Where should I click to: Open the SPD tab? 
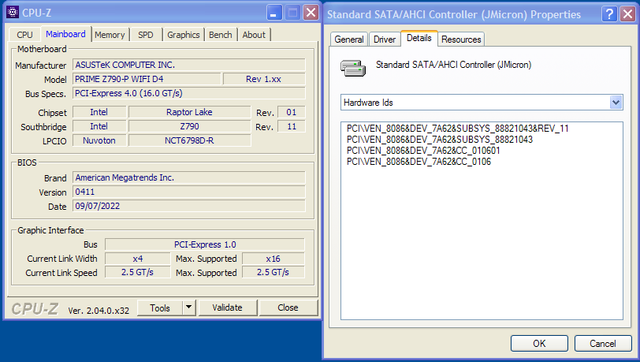pos(145,35)
